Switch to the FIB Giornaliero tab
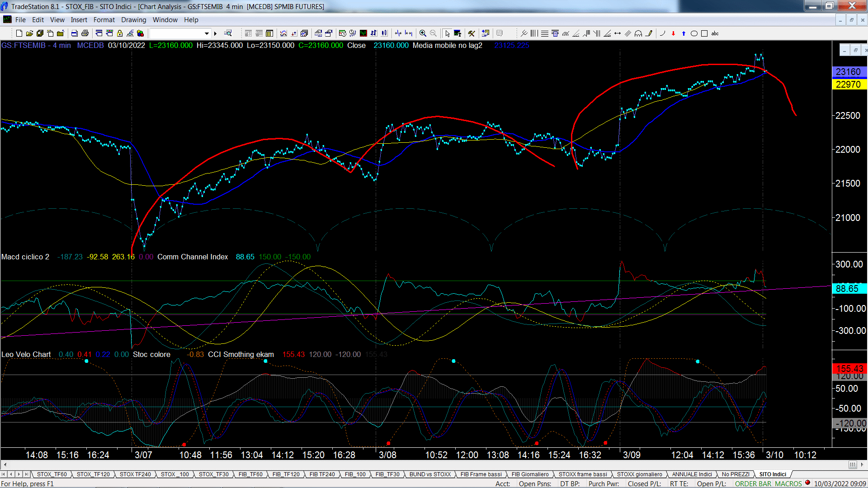This screenshot has width=868, height=488. pos(530,474)
